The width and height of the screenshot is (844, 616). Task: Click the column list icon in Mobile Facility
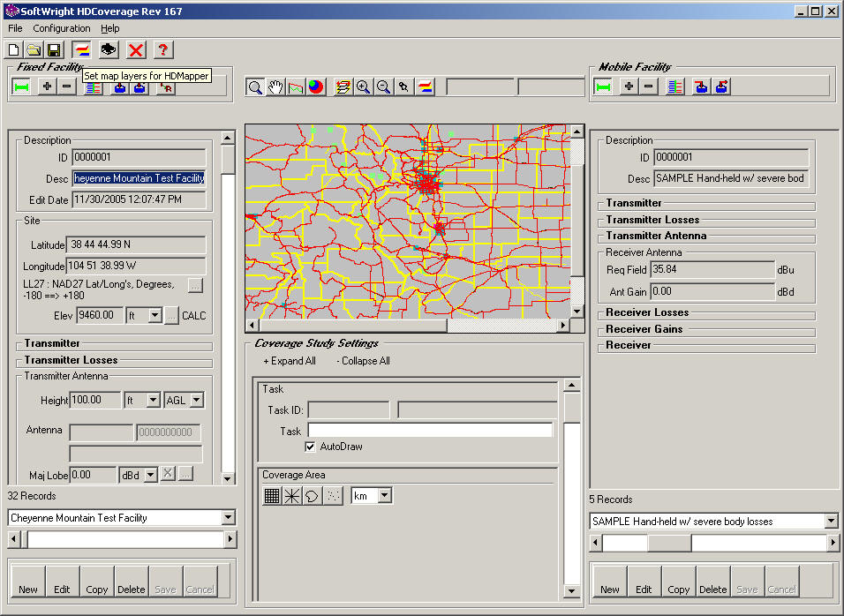click(675, 86)
